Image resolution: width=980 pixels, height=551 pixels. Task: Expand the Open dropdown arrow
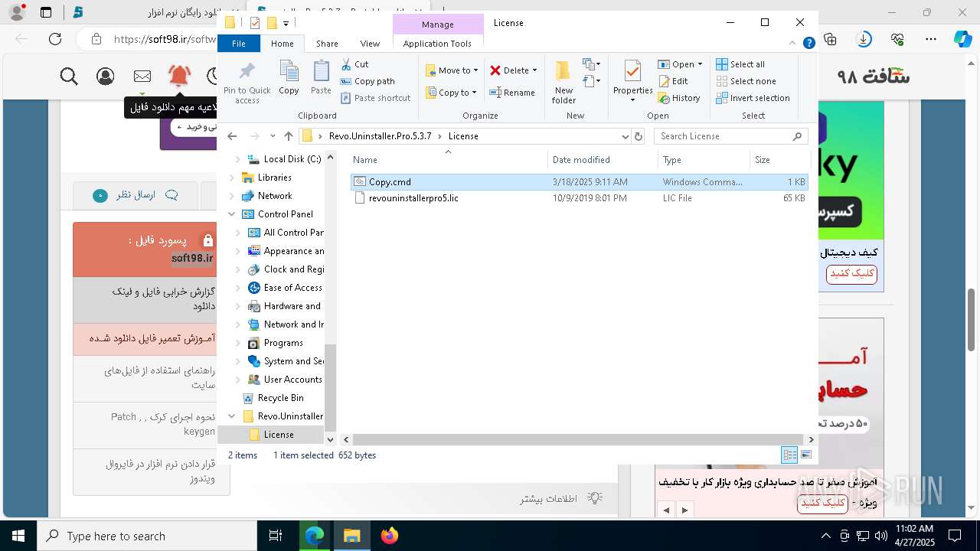tap(700, 64)
